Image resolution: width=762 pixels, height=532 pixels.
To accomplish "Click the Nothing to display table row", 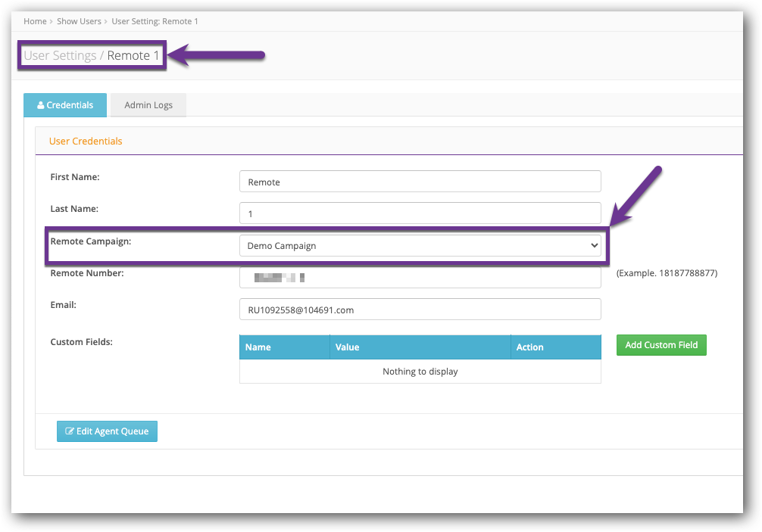I will [x=420, y=372].
